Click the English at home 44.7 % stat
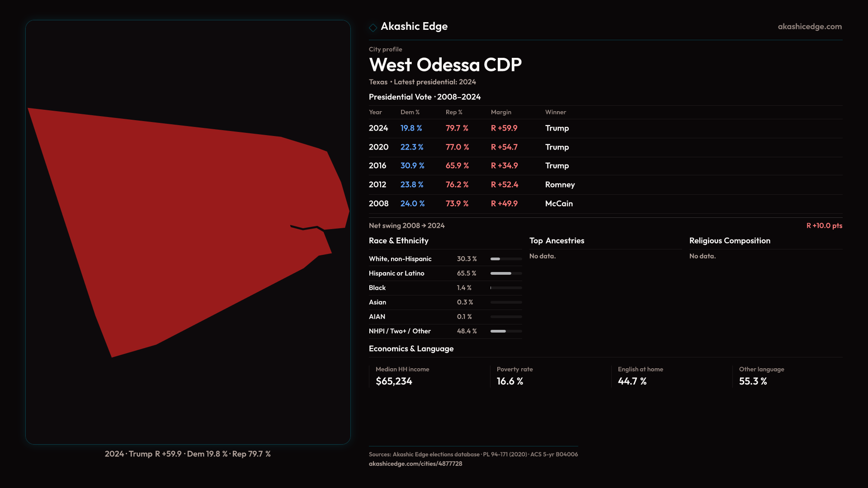 pos(632,381)
